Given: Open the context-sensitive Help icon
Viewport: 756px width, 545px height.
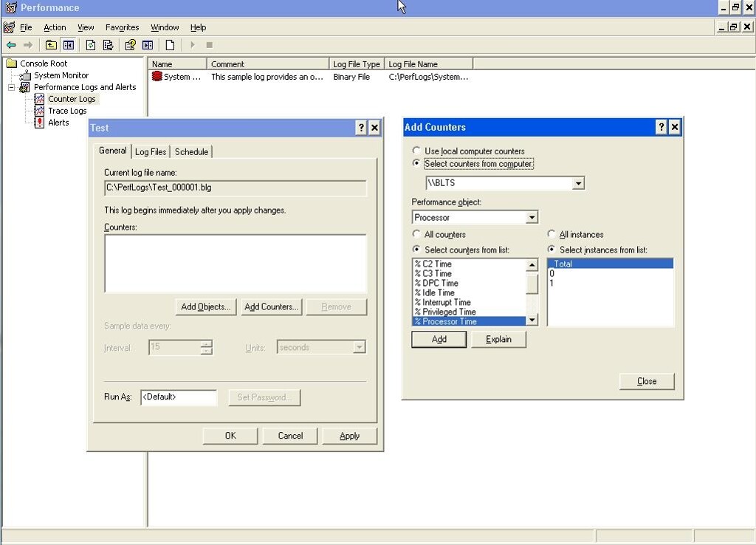Looking at the screenshot, I should pyautogui.click(x=130, y=44).
